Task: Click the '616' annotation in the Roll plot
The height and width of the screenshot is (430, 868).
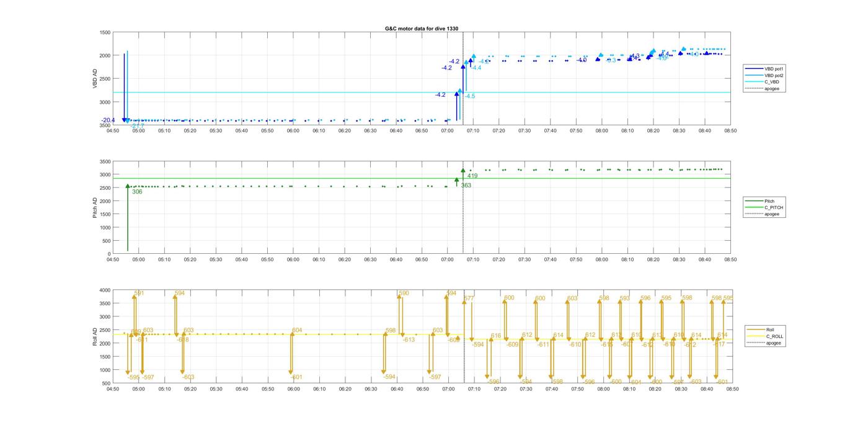Action: click(496, 336)
